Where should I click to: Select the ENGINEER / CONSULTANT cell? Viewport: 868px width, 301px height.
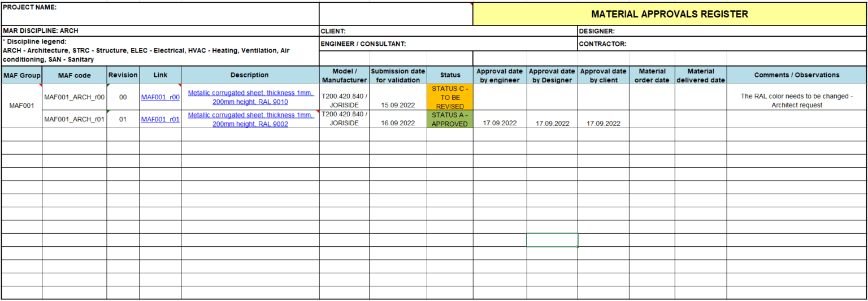point(448,44)
